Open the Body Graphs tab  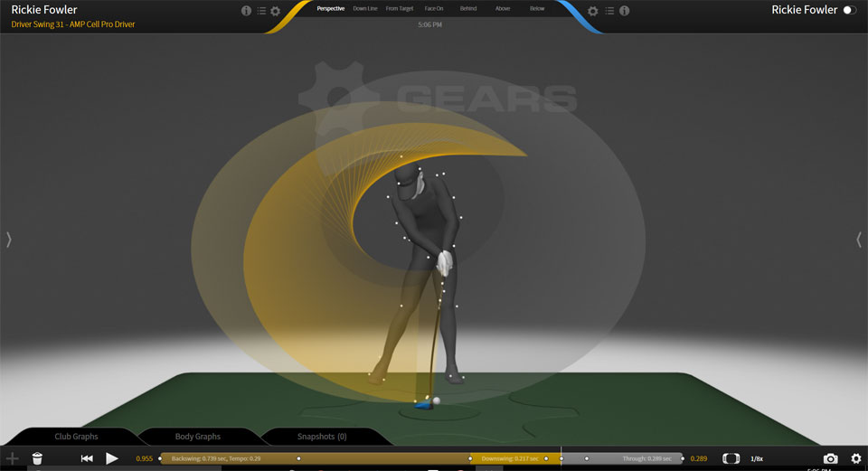pos(198,436)
